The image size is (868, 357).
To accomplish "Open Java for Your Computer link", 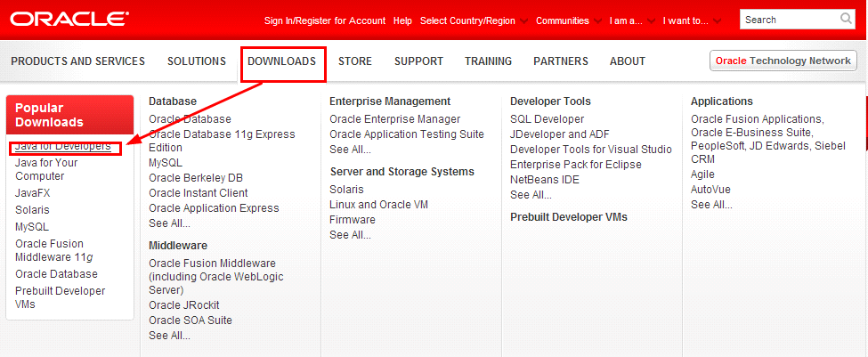I will click(46, 169).
